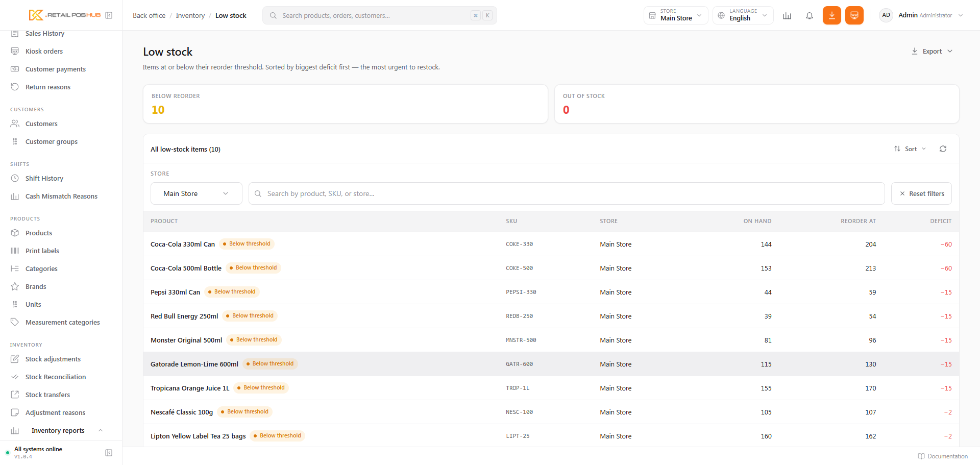Open Customer groups in sidebar

click(52, 142)
